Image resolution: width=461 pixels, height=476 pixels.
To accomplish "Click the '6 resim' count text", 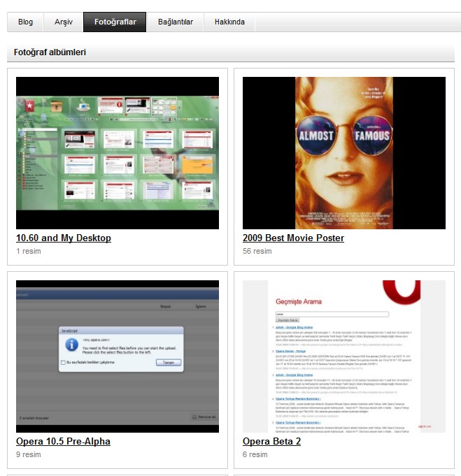I will pyautogui.click(x=255, y=455).
